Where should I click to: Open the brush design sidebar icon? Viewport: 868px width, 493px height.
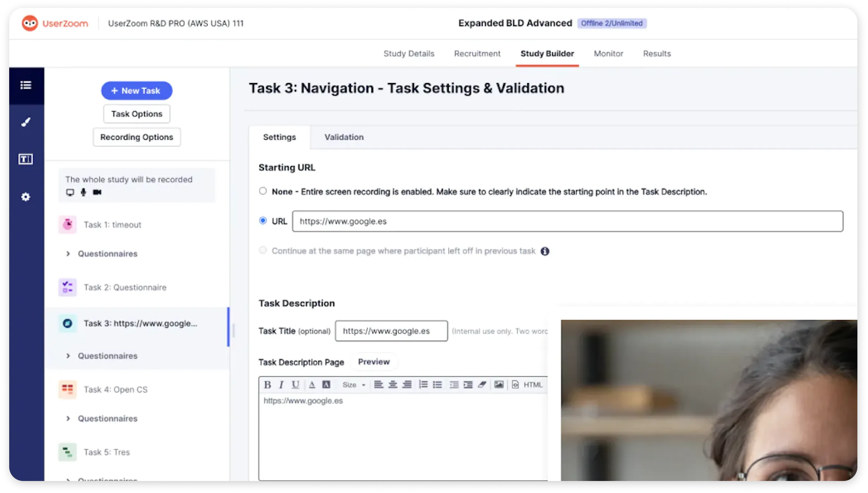point(25,122)
